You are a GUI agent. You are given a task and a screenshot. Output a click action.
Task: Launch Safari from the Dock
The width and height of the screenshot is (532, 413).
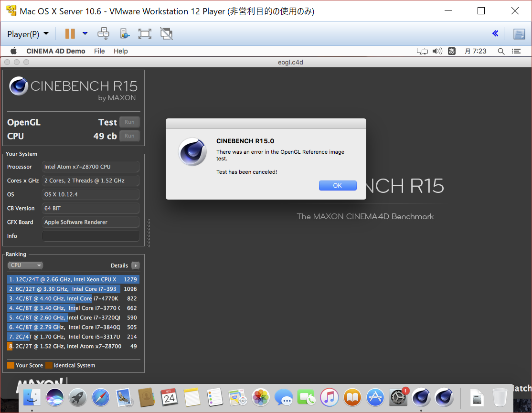100,397
